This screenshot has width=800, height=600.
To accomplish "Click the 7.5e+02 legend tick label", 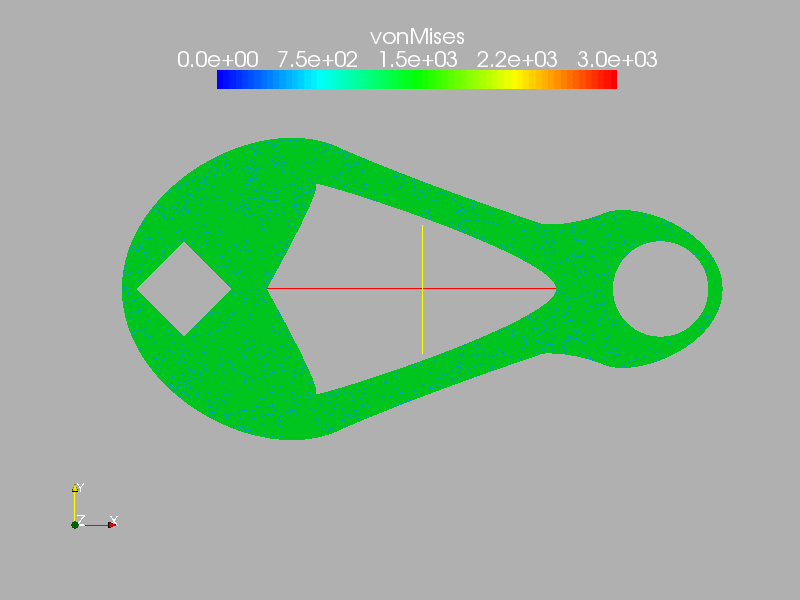I will click(317, 59).
